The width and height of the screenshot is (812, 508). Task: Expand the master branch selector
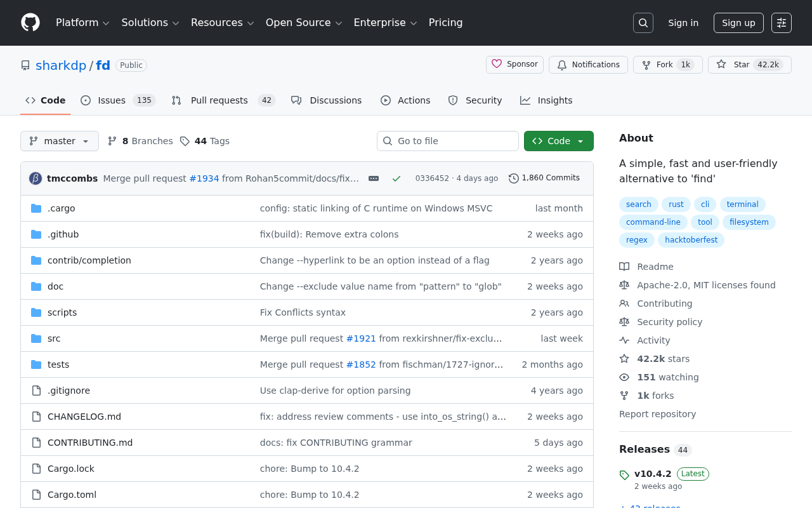59,141
